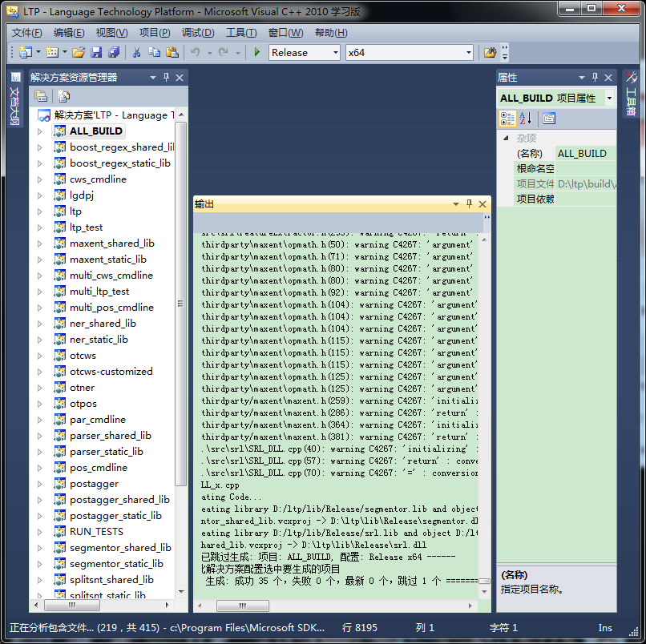The height and width of the screenshot is (644, 646).
Task: Collapse the 杂项 property category
Action: [x=506, y=138]
